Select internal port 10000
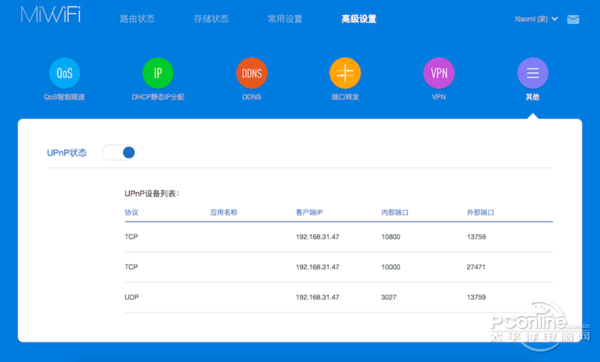The height and width of the screenshot is (362, 600). click(391, 267)
